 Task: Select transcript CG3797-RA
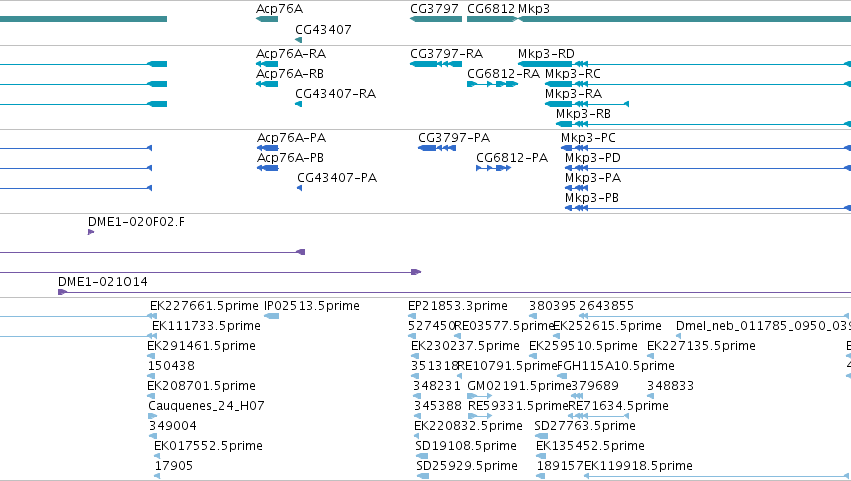[x=446, y=54]
